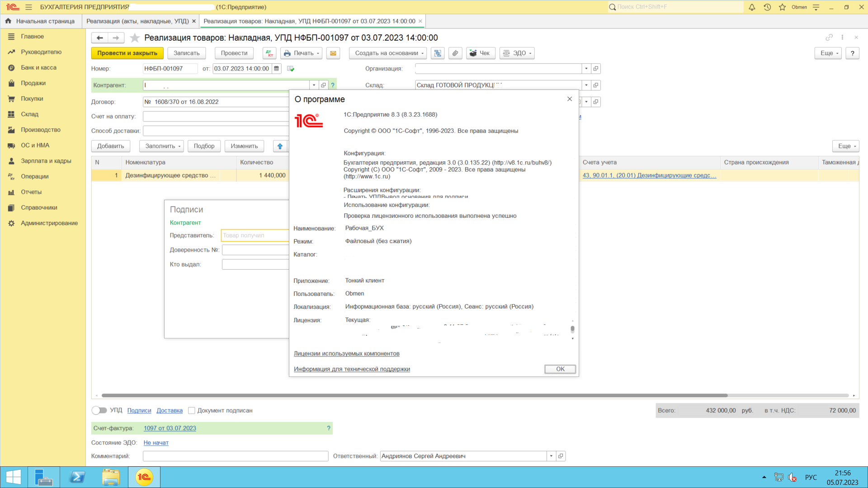Get link to document icon

[829, 38]
